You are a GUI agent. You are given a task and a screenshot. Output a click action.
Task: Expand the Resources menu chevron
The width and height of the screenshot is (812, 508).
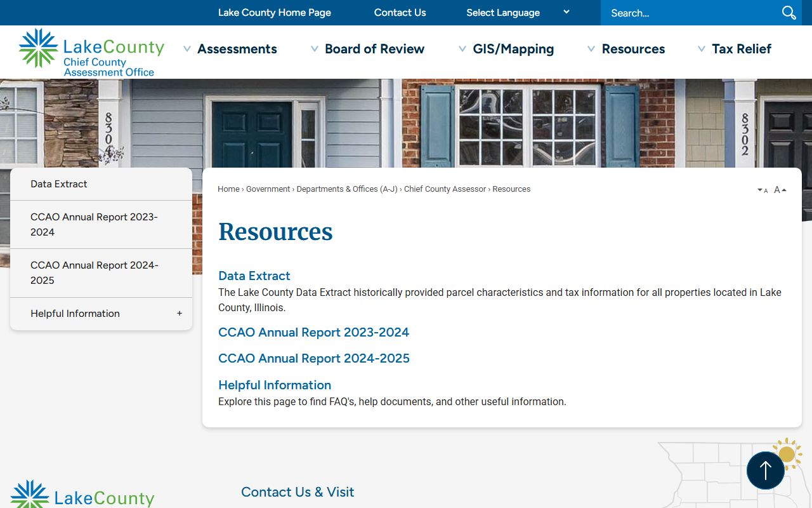tap(591, 49)
